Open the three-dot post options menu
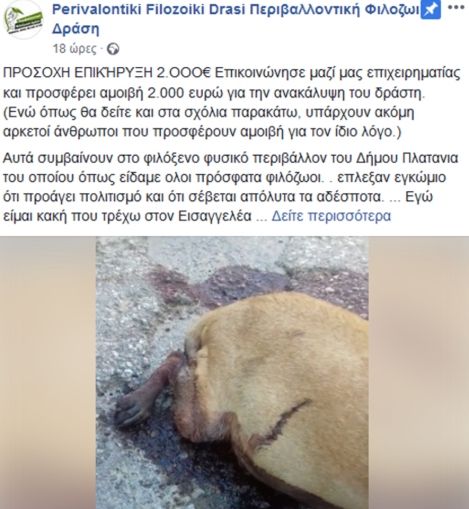 tap(456, 7)
